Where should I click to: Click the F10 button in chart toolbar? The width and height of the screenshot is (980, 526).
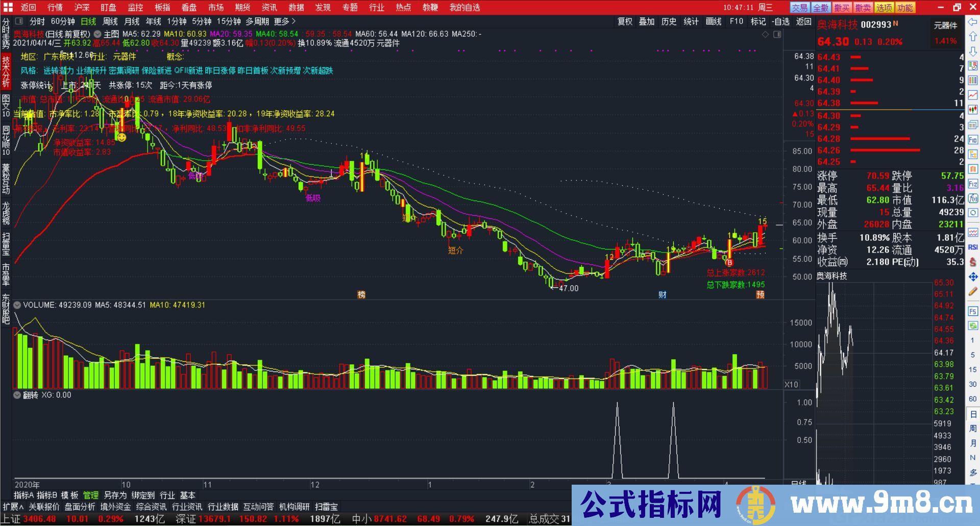tap(737, 21)
